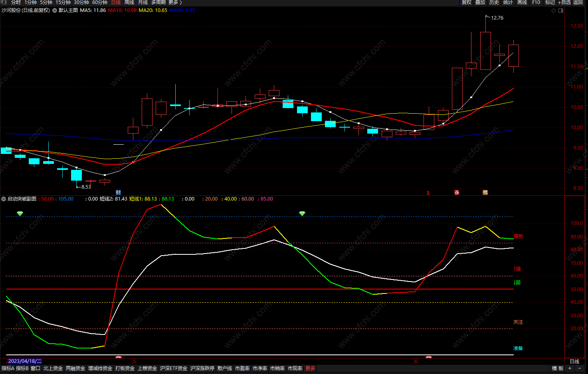
Task: Click the left green diamond signal icon
Action: (x=20, y=214)
